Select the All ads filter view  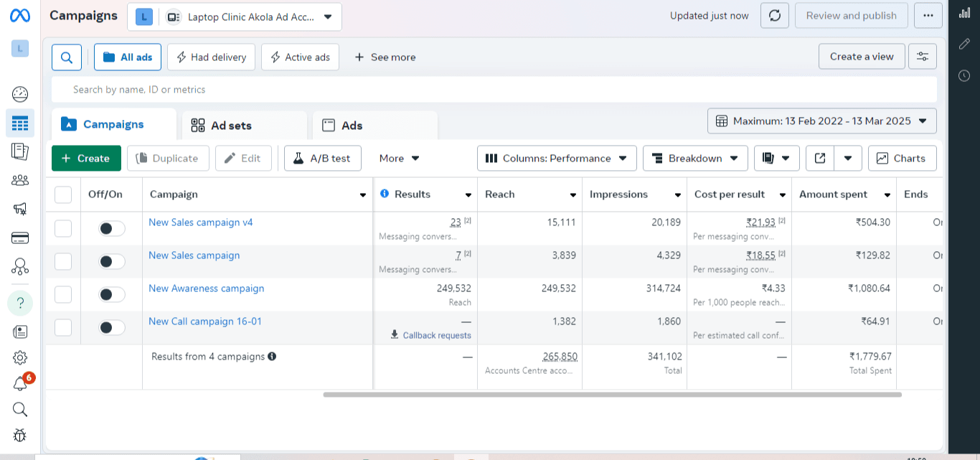point(128,57)
